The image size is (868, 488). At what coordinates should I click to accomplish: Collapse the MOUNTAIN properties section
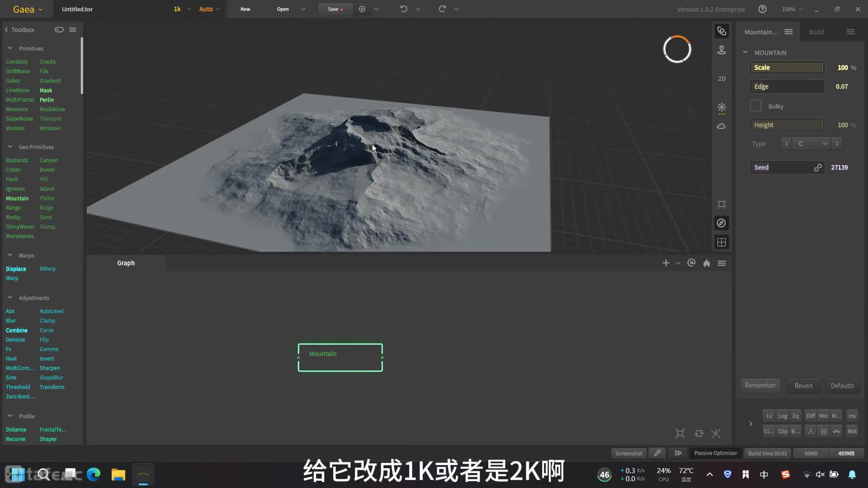pyautogui.click(x=745, y=52)
